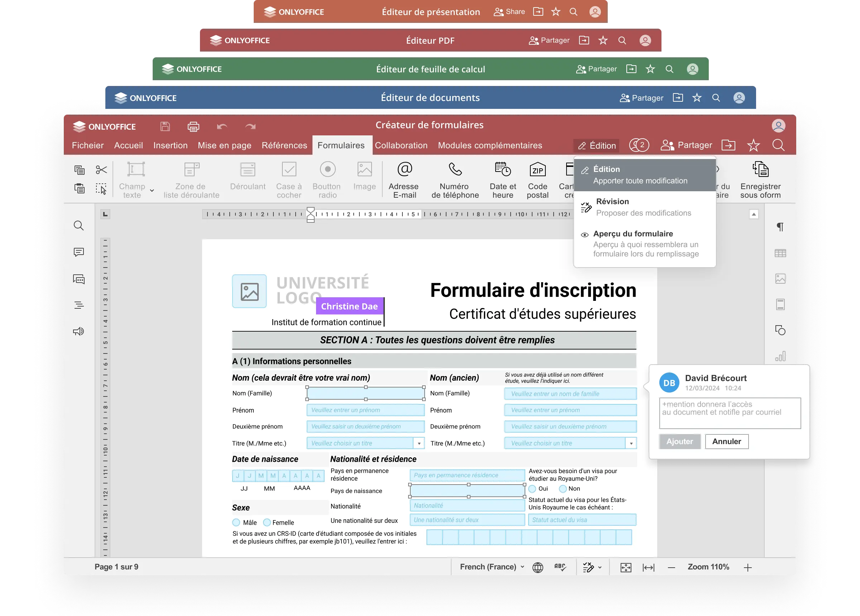This screenshot has width=860, height=616.
Task: Open the Titre dropdown under Nom (vrai nom)
Action: click(x=419, y=443)
